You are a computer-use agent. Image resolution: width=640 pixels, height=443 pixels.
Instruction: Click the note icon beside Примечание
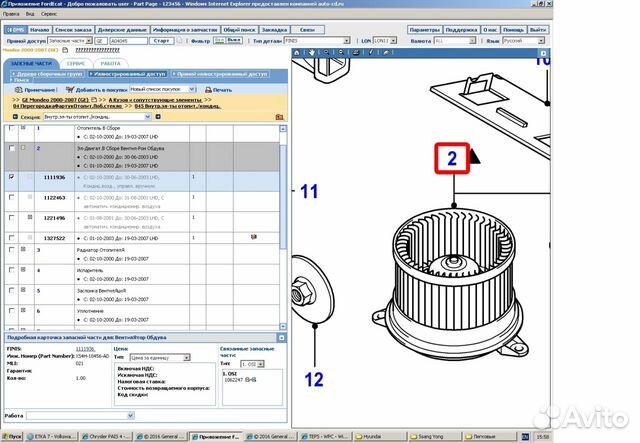click(18, 89)
